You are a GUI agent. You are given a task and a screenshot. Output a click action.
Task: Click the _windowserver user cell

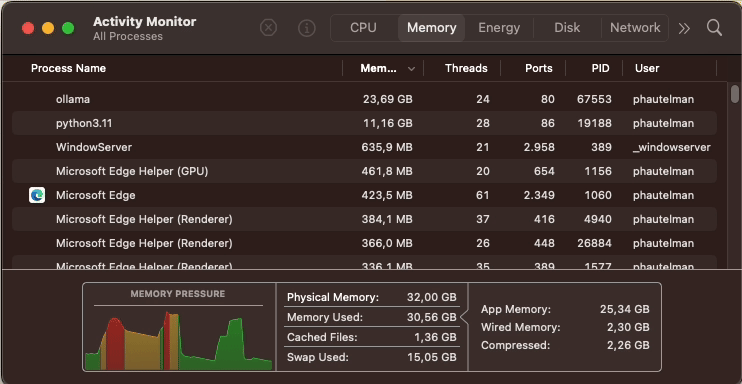point(671,147)
